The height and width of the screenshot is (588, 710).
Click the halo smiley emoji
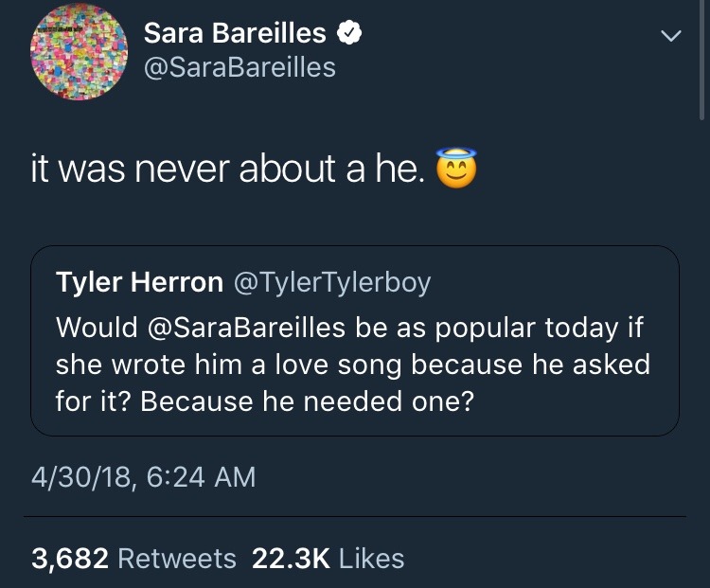coord(455,170)
